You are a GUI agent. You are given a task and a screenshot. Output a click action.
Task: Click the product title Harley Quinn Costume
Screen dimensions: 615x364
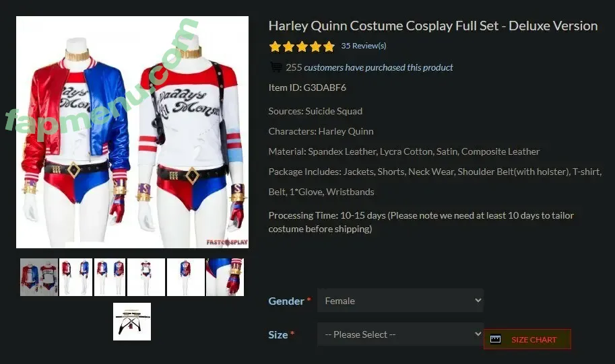click(432, 26)
